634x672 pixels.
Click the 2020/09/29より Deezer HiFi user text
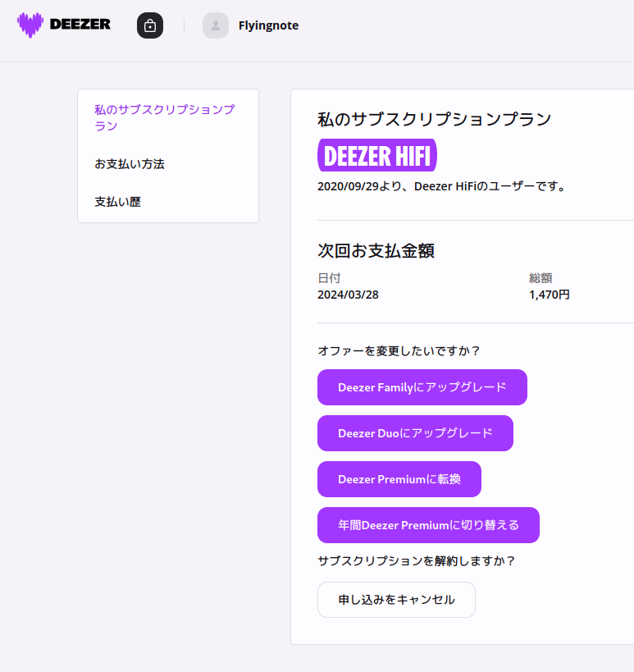441,186
